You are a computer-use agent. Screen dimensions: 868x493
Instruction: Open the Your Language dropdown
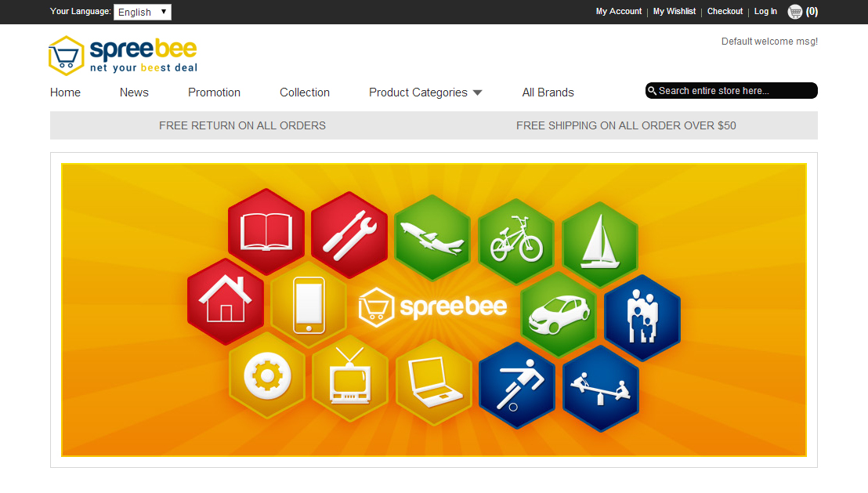[x=143, y=13]
